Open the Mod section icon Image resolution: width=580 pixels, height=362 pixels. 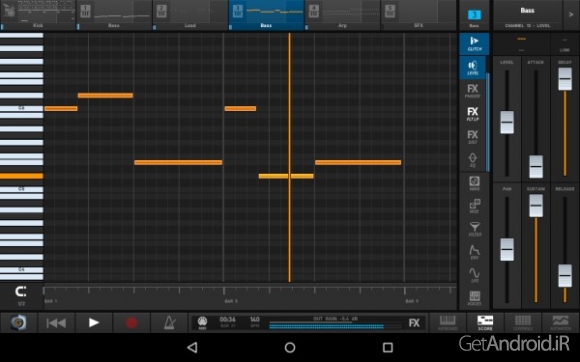pos(474,206)
